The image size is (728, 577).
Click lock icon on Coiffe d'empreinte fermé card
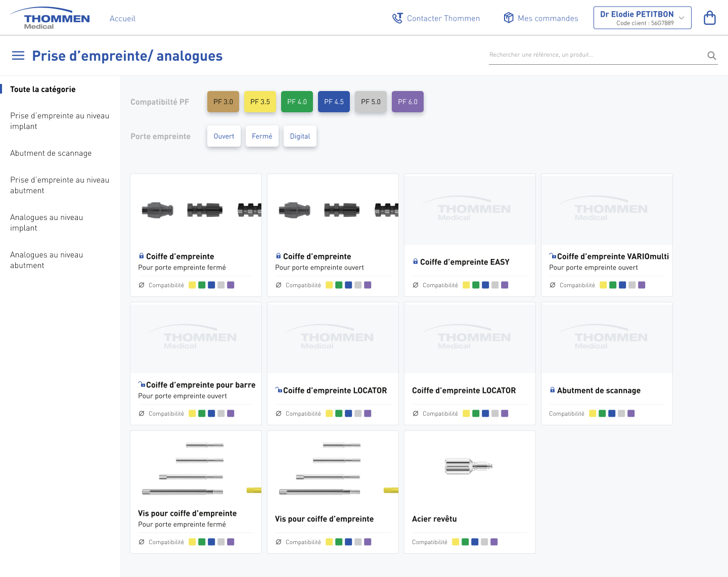(142, 256)
